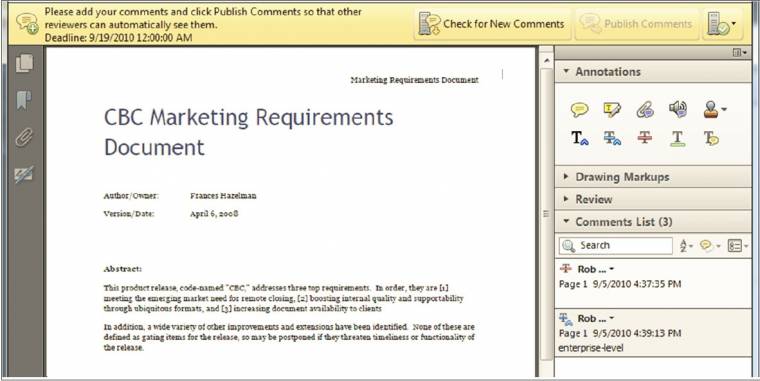Choose the Add Note to Text tool
The width and height of the screenshot is (760, 381).
click(x=711, y=139)
